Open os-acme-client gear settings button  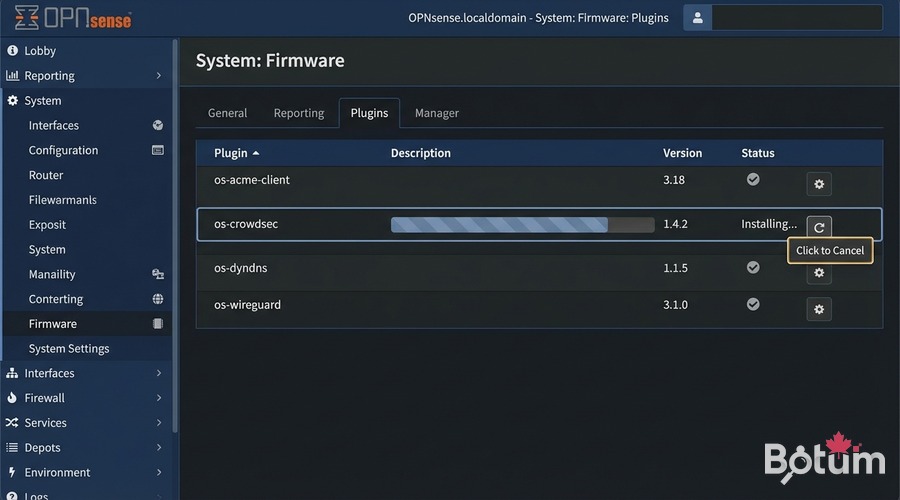[x=819, y=184]
